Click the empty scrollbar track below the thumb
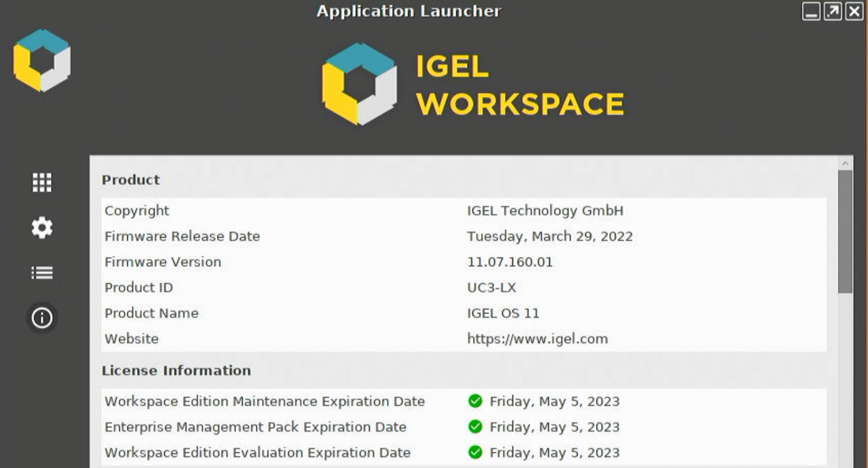Image resolution: width=868 pixels, height=468 pixels. [x=846, y=381]
